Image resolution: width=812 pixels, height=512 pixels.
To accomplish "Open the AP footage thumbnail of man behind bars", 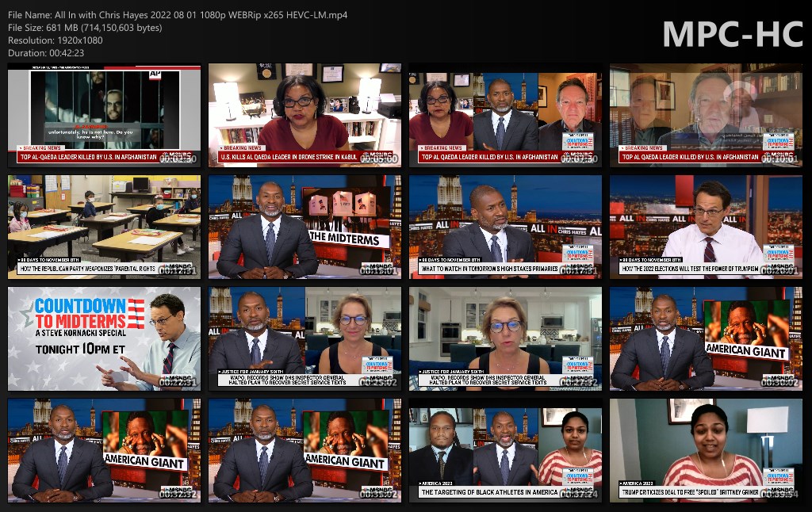I will pos(104,116).
